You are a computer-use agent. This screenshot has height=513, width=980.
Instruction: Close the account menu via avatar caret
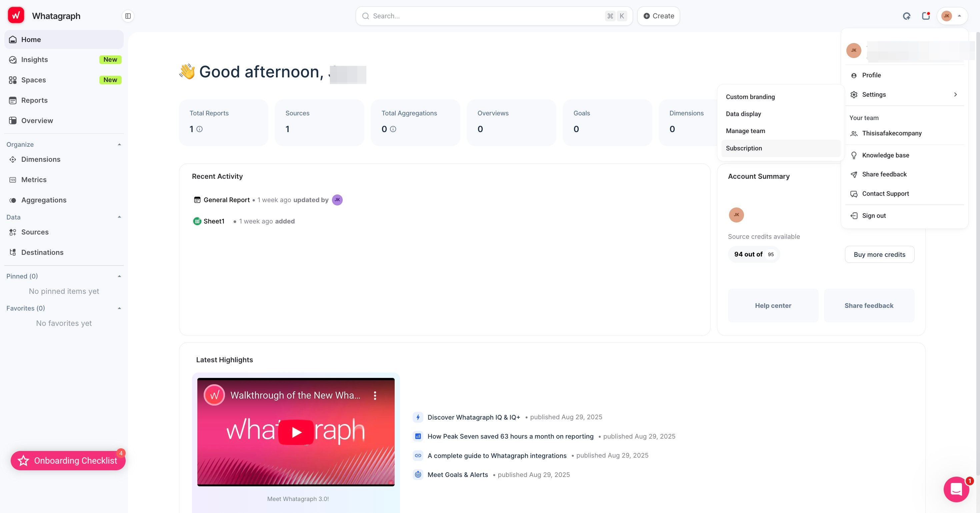(x=959, y=16)
